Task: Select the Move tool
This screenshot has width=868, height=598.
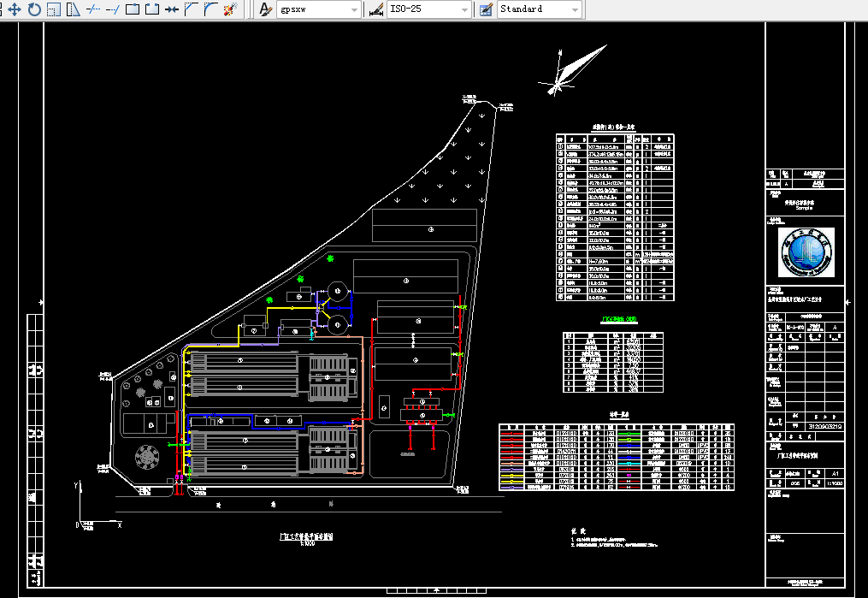Action: tap(15, 9)
